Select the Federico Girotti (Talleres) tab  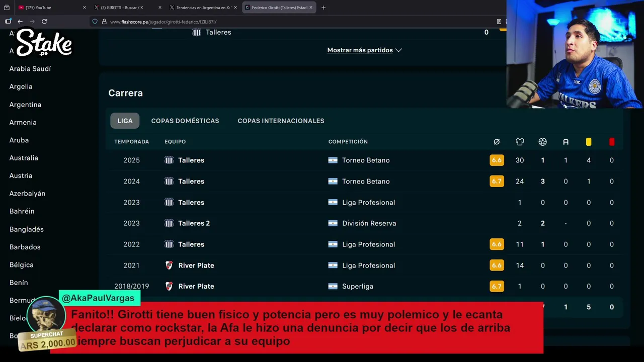click(x=279, y=8)
